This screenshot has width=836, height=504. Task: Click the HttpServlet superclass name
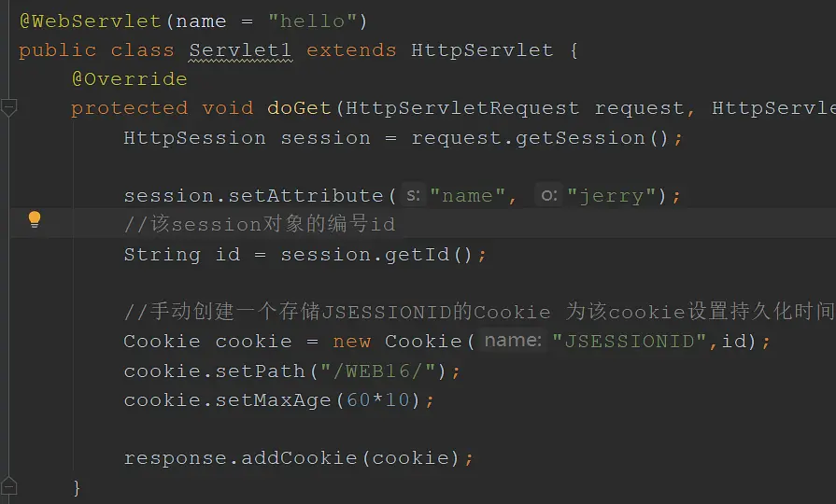[x=482, y=50]
